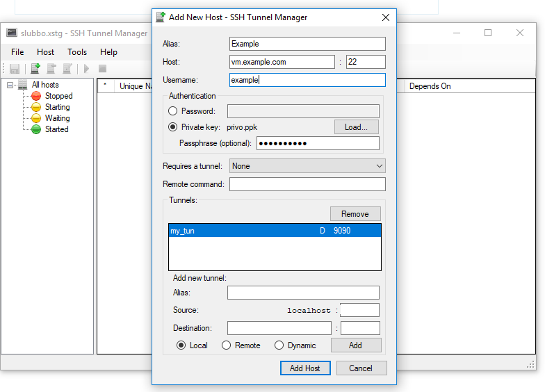This screenshot has height=392, width=545.
Task: Click the Destination port input field
Action: click(x=360, y=328)
